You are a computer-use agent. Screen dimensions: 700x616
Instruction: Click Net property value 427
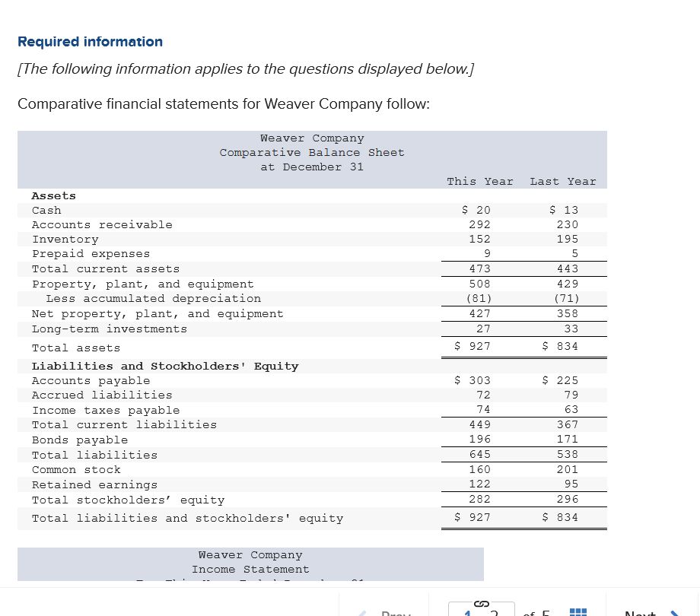point(480,313)
